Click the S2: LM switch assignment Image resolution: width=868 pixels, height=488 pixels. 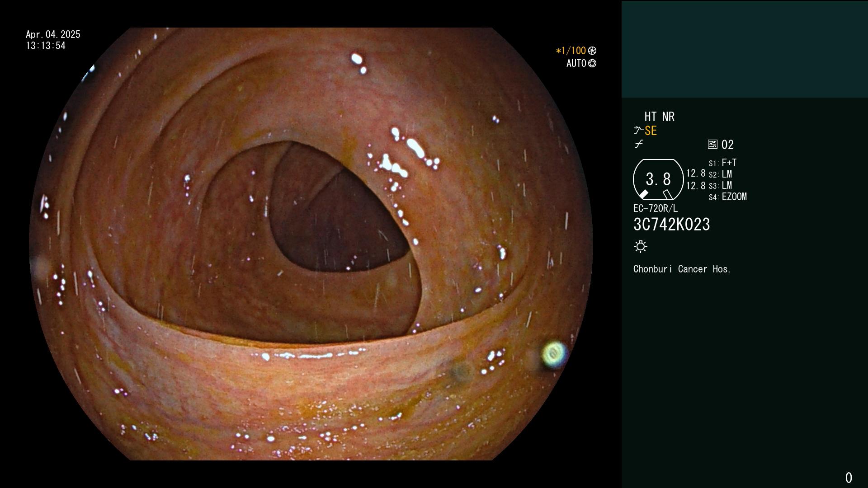(720, 174)
